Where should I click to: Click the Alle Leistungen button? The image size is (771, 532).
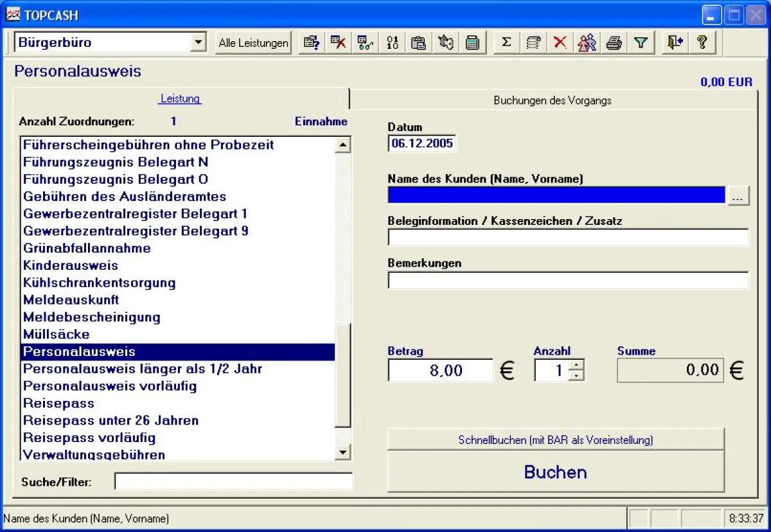(253, 42)
